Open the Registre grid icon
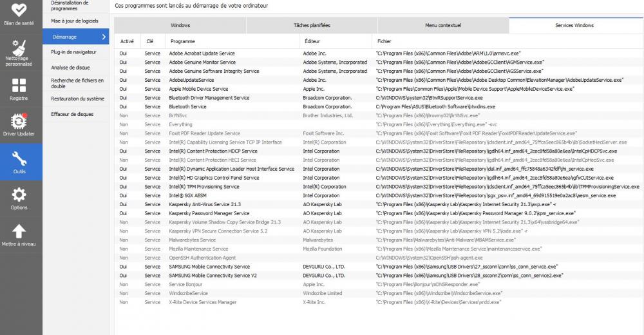The image size is (644, 335). (19, 86)
